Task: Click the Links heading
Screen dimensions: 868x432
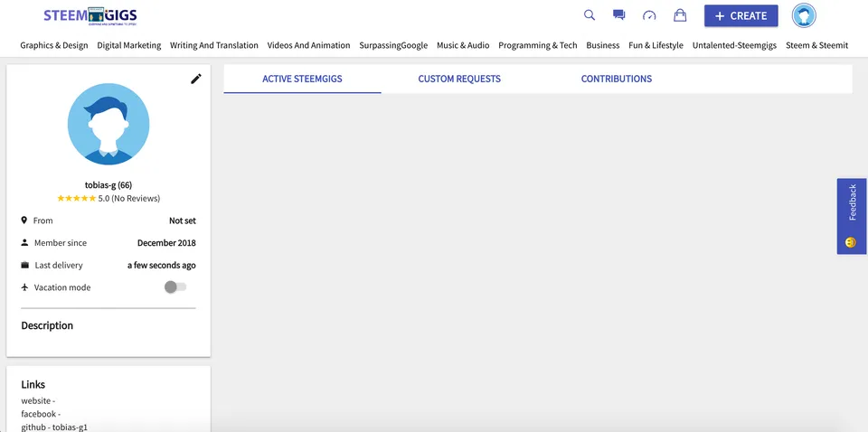Action: (x=33, y=384)
